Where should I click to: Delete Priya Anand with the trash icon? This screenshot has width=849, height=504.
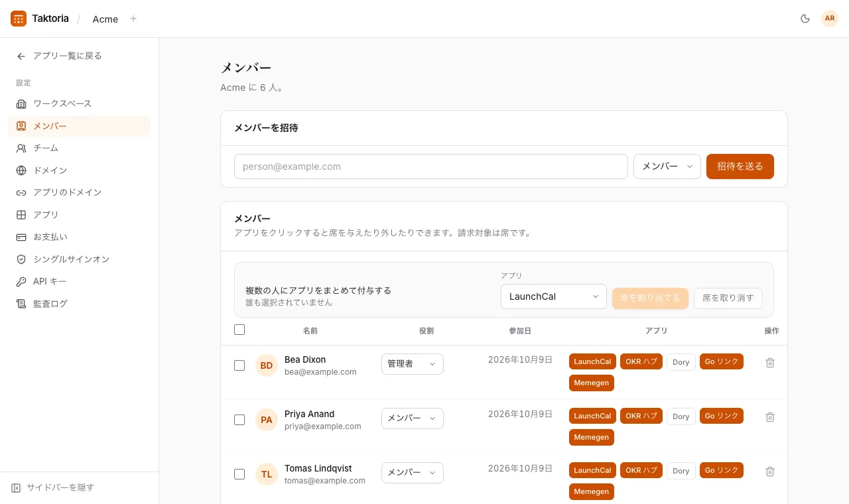(x=770, y=417)
